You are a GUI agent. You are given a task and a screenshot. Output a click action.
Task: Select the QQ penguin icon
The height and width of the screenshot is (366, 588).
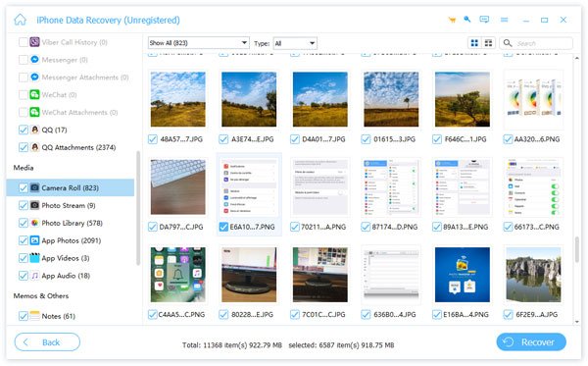click(x=34, y=130)
